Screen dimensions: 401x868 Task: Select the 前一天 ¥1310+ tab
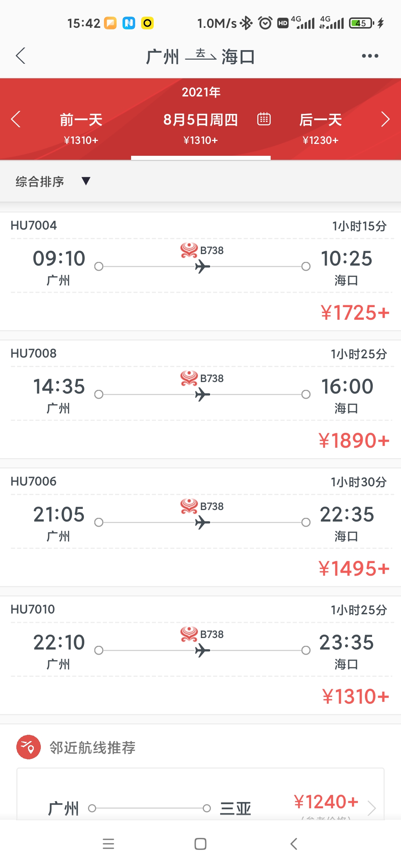81,128
